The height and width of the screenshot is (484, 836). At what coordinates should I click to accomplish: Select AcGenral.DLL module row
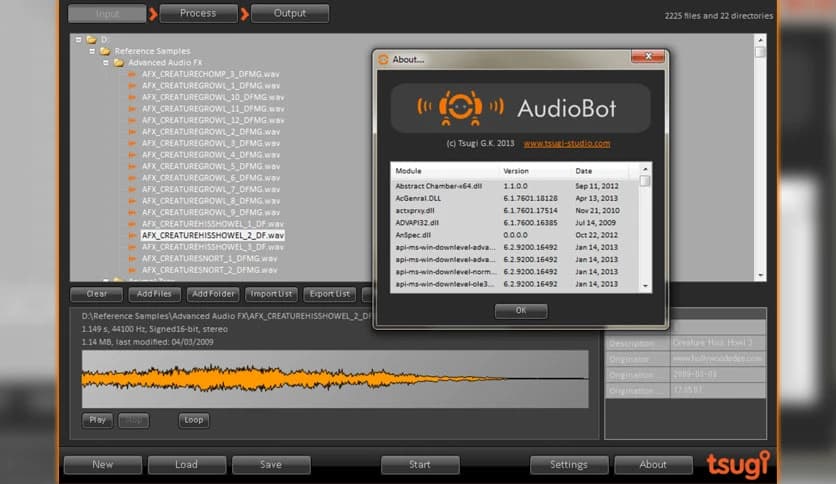pyautogui.click(x=515, y=198)
